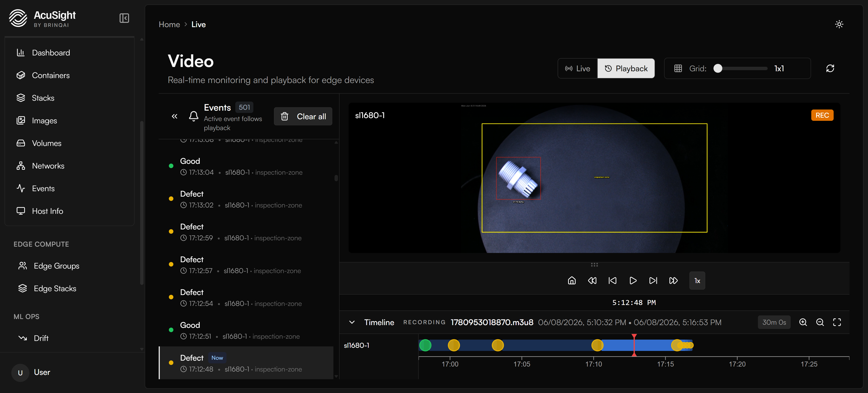
Task: Open Images page
Action: 69,120
